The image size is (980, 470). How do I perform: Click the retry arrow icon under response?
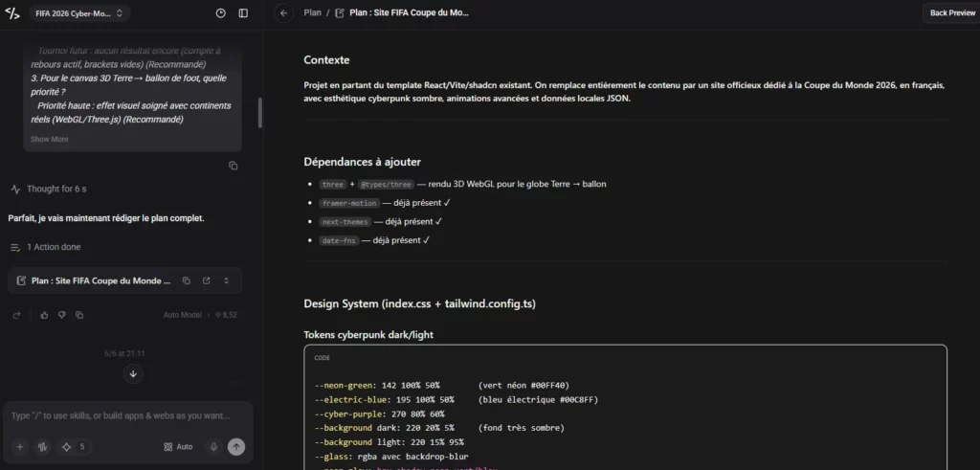coord(17,315)
